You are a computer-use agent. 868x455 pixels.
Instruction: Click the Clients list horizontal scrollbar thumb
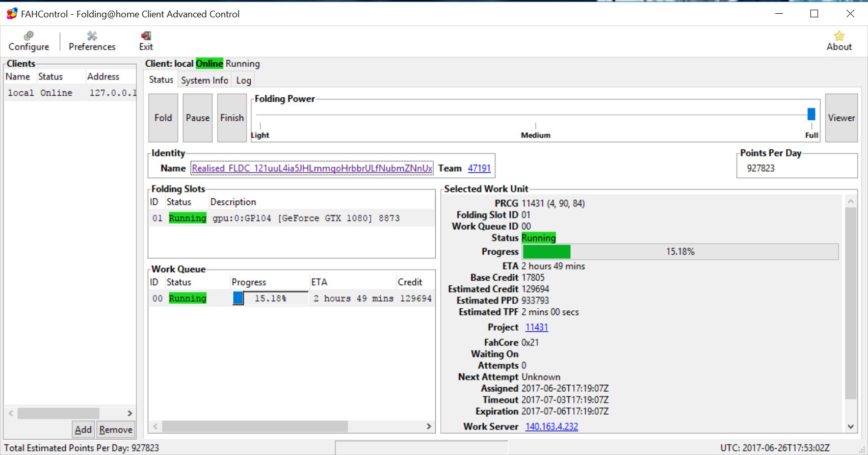pos(59,413)
